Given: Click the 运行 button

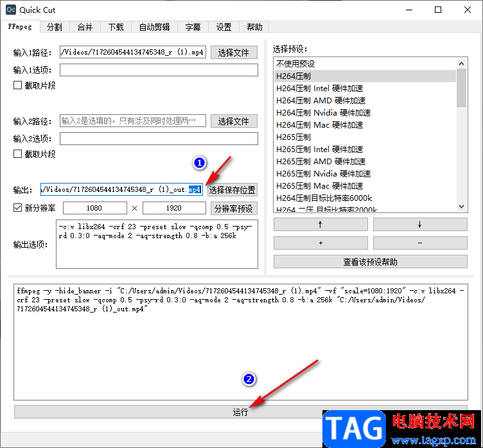Looking at the screenshot, I should click(241, 411).
